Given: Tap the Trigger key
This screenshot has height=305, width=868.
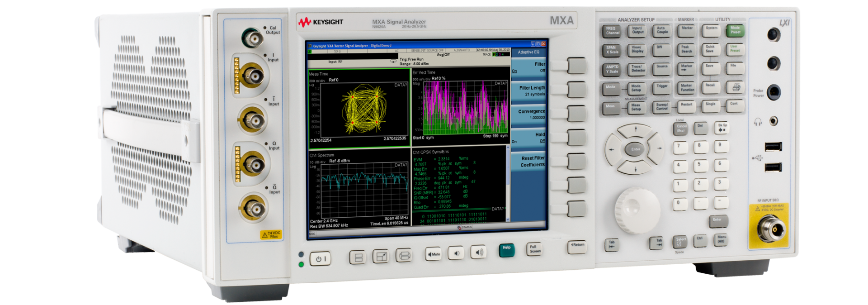Looking at the screenshot, I should [x=661, y=88].
